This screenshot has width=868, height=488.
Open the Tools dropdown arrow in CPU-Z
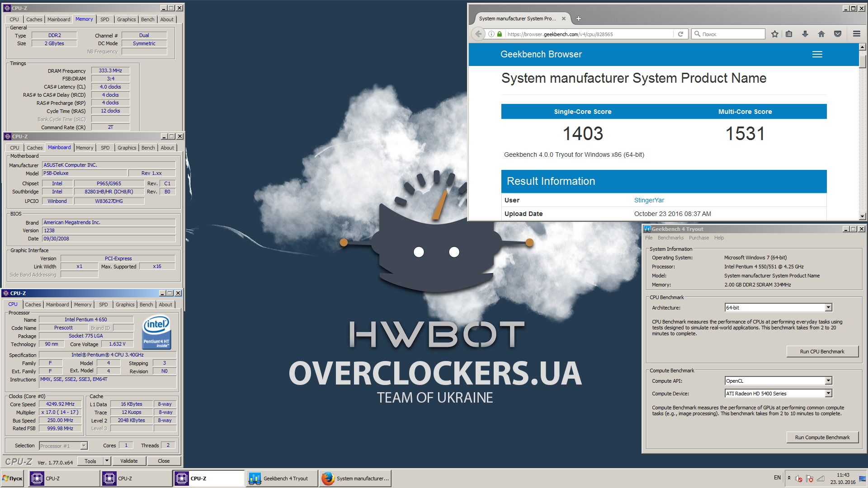pos(107,461)
